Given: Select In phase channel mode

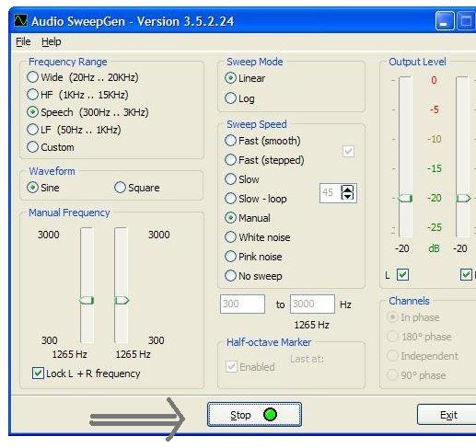Looking at the screenshot, I should point(413,317).
